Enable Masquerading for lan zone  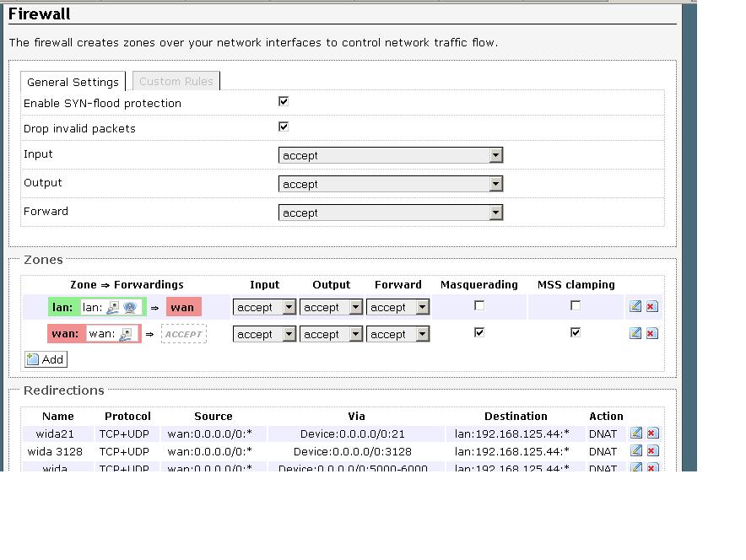[x=479, y=305]
